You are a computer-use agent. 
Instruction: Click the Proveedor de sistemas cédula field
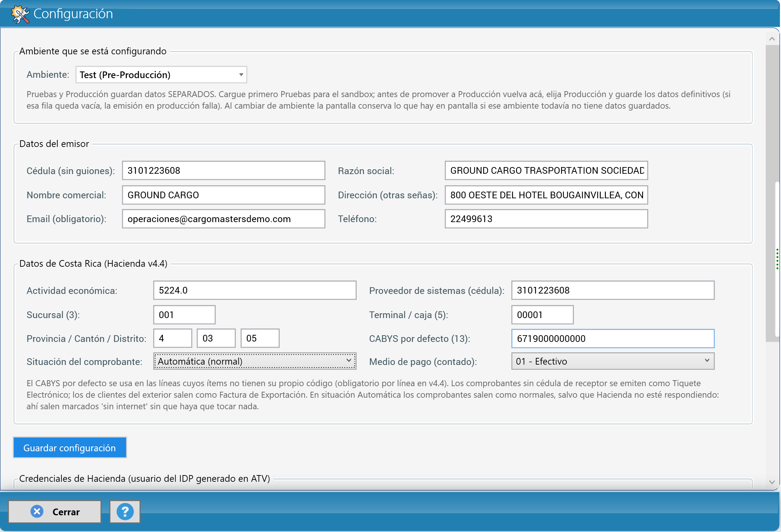pos(613,290)
